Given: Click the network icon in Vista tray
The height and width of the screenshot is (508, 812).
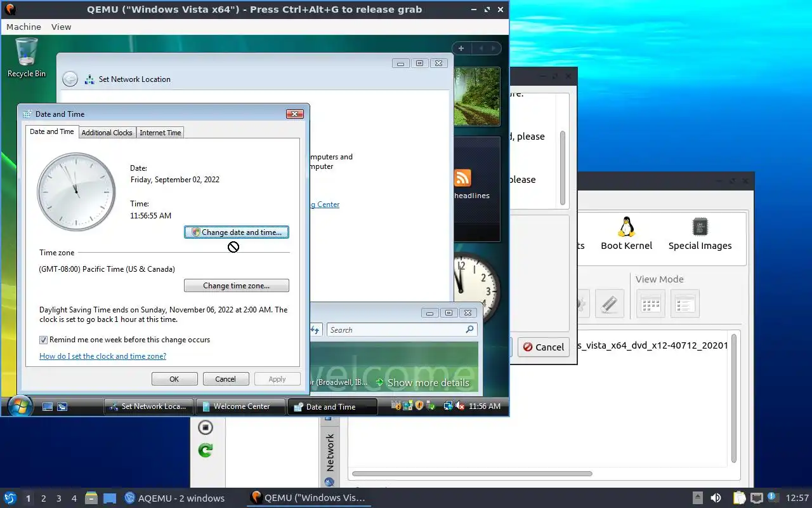Looking at the screenshot, I should 449,406.
